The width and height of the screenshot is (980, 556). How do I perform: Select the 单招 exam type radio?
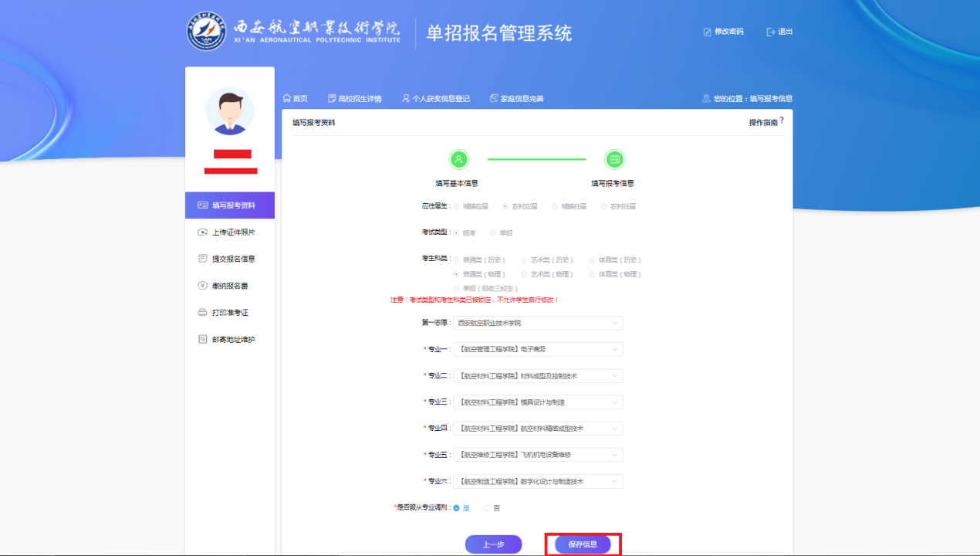tap(494, 232)
